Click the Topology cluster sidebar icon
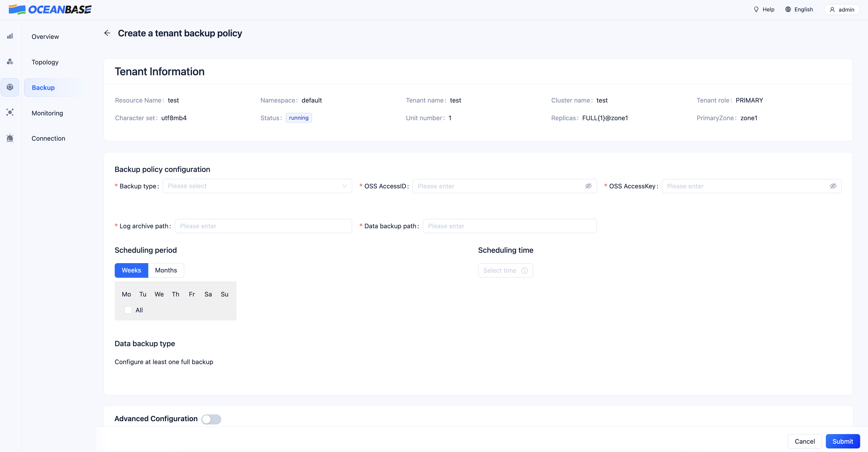868x452 pixels. coord(10,62)
